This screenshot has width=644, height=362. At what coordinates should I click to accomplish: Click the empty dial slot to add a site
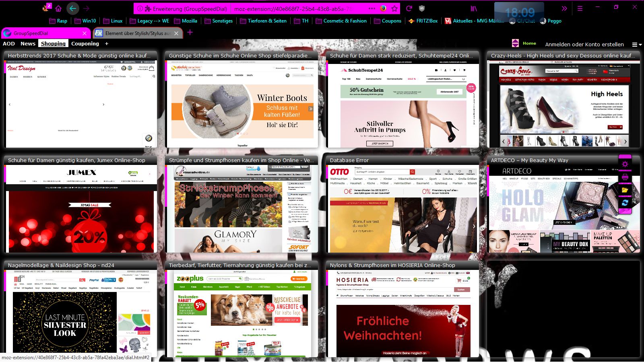pyautogui.click(x=563, y=309)
